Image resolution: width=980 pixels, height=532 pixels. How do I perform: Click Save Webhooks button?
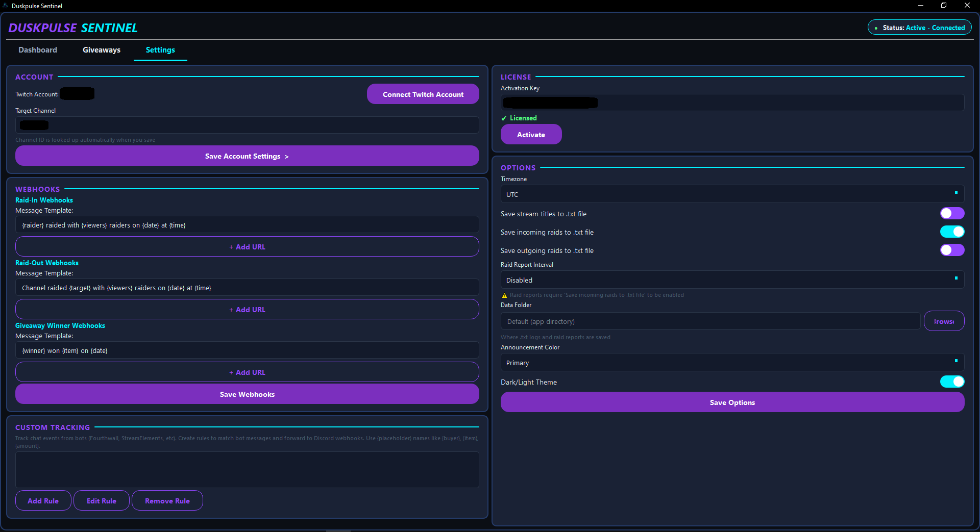pos(247,394)
